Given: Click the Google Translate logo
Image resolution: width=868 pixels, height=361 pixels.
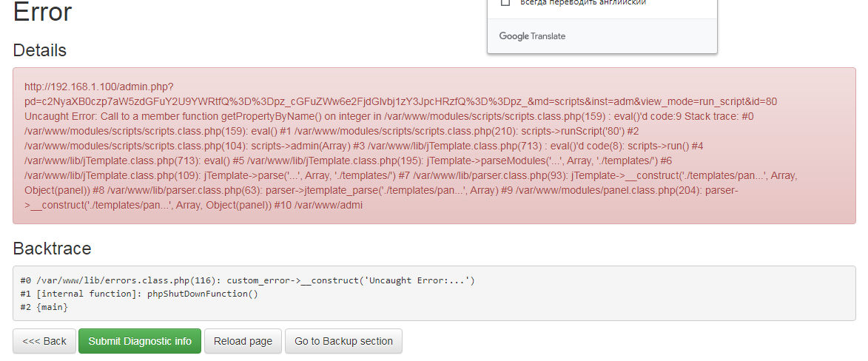Looking at the screenshot, I should (x=532, y=36).
